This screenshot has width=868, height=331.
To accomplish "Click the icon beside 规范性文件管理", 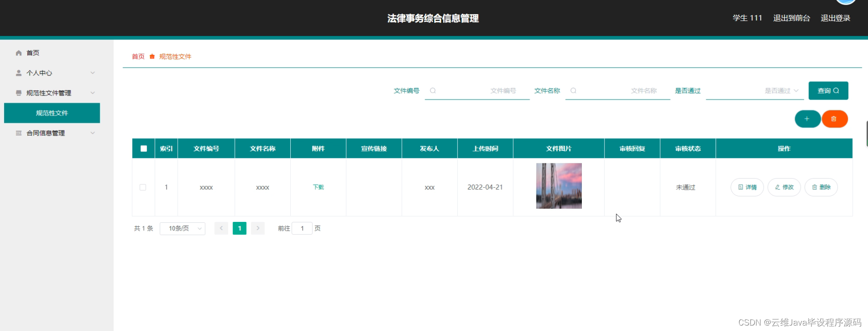I will tap(19, 93).
